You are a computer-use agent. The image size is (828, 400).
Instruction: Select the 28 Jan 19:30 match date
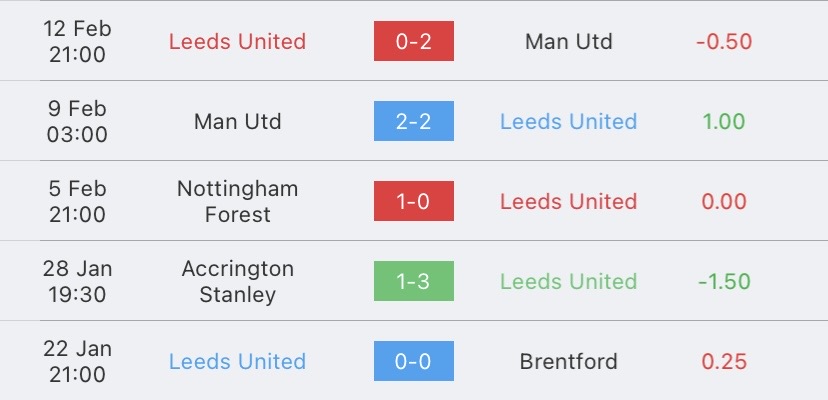point(78,281)
